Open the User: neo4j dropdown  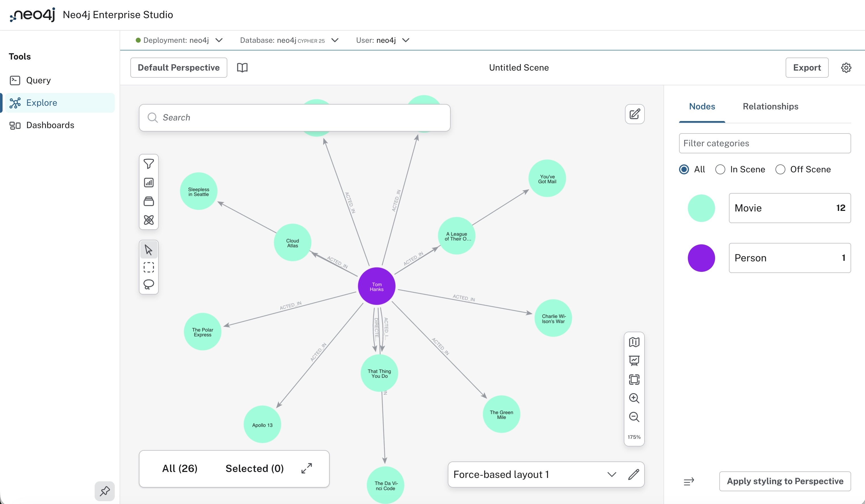tap(383, 40)
